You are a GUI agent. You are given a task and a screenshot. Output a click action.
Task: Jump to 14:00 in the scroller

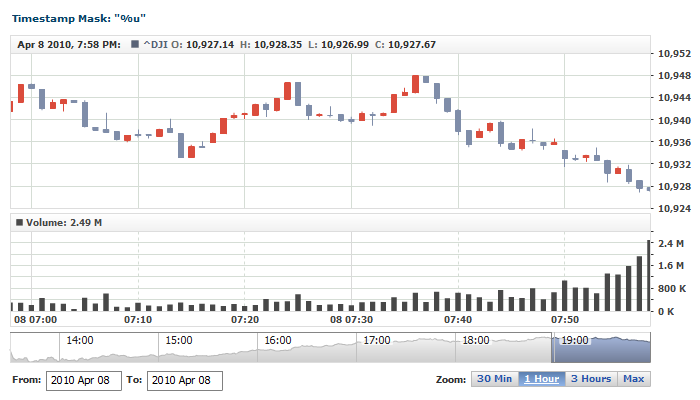[x=80, y=340]
